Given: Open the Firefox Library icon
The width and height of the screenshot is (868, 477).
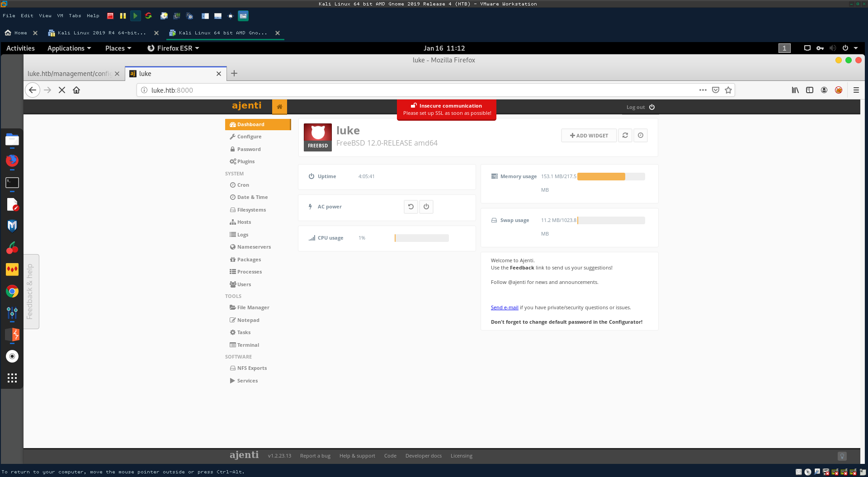Looking at the screenshot, I should (x=795, y=90).
